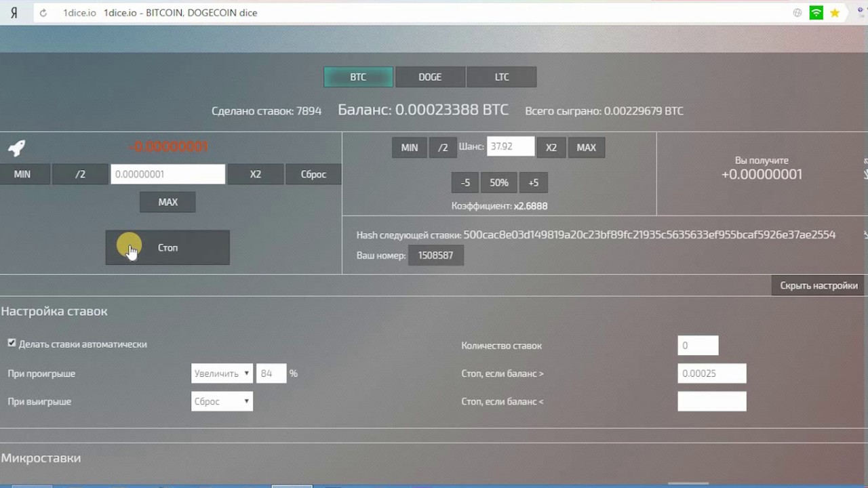Click the bet amount field 0.00000001
This screenshot has height=488, width=868.
167,174
